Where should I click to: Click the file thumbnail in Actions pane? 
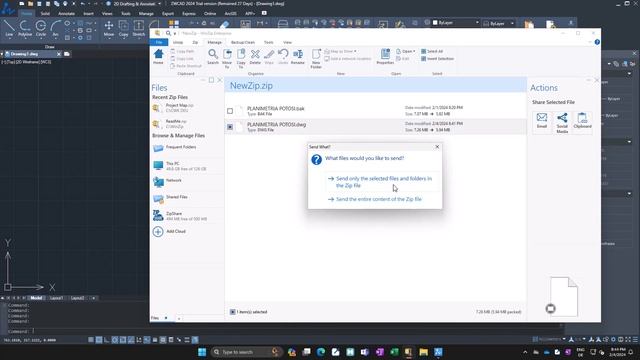(563, 297)
